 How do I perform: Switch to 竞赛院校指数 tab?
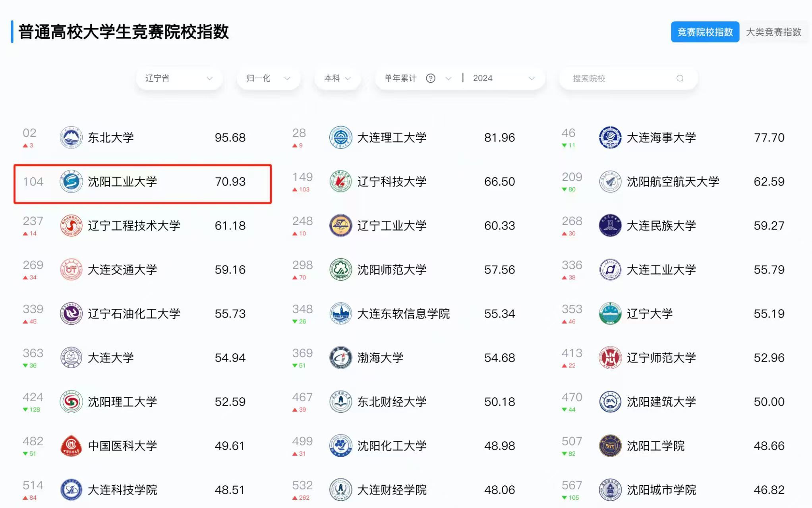click(x=705, y=32)
